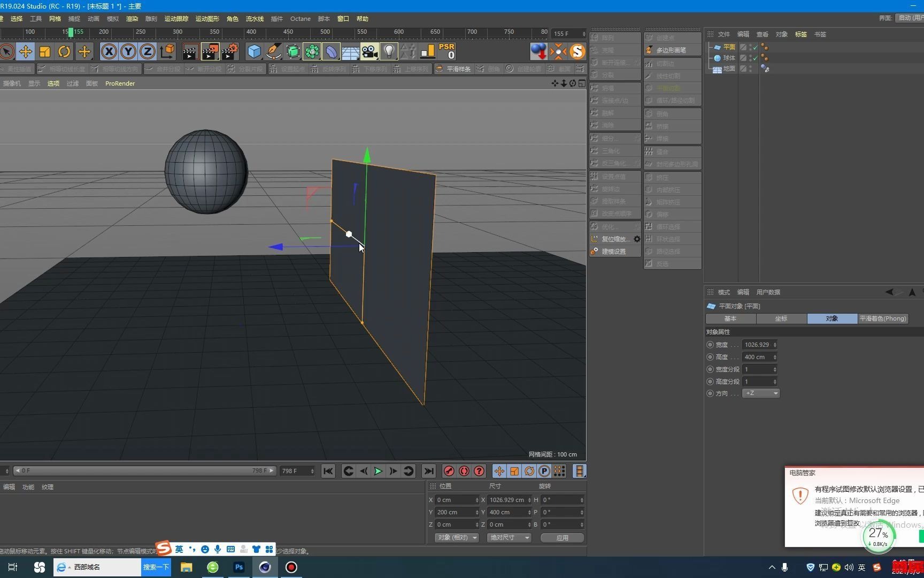
Task: Toggle the green enable checkmark for 平面
Action: [755, 47]
